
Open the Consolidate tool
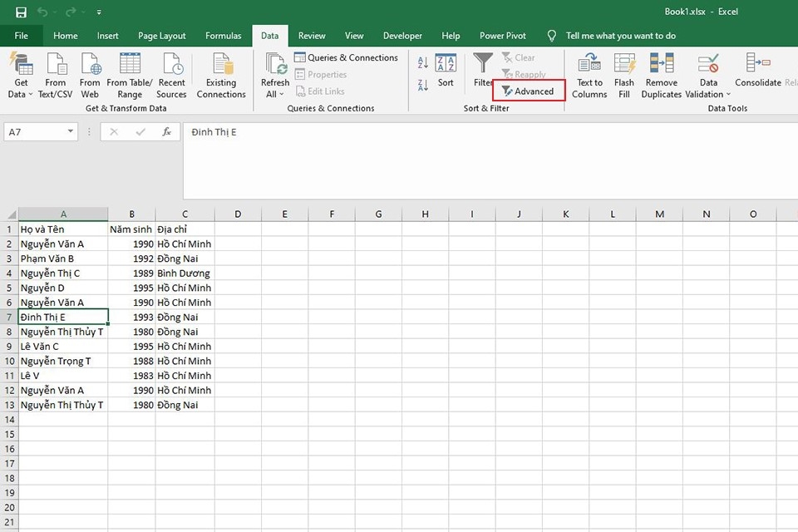pyautogui.click(x=758, y=70)
